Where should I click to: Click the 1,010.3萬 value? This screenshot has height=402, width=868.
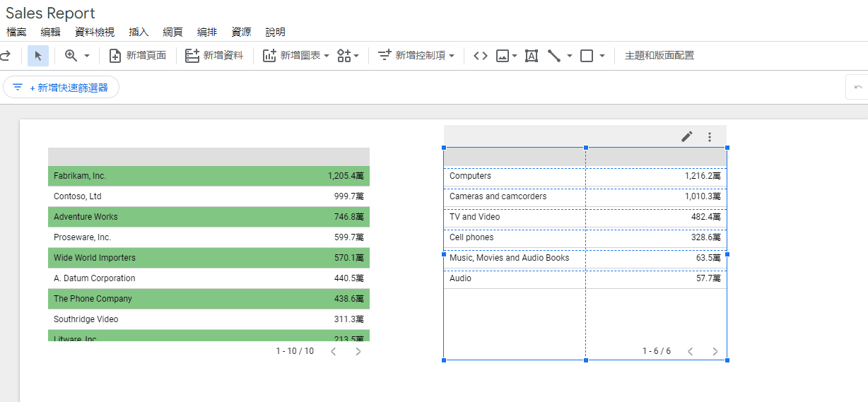pyautogui.click(x=703, y=196)
